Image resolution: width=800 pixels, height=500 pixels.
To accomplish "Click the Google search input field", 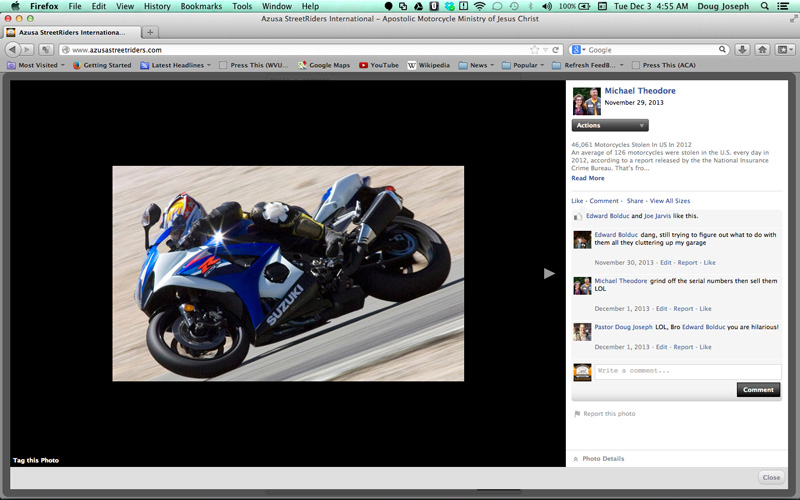I will click(652, 49).
